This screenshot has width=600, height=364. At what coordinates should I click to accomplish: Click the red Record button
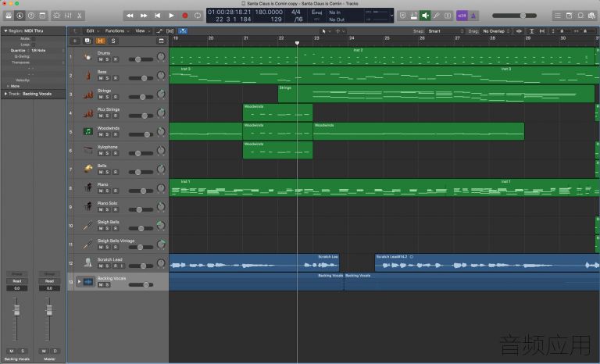click(x=185, y=16)
